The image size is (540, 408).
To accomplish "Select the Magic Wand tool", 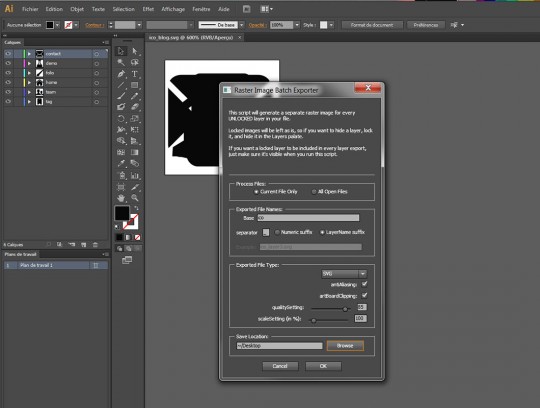I will (121, 62).
